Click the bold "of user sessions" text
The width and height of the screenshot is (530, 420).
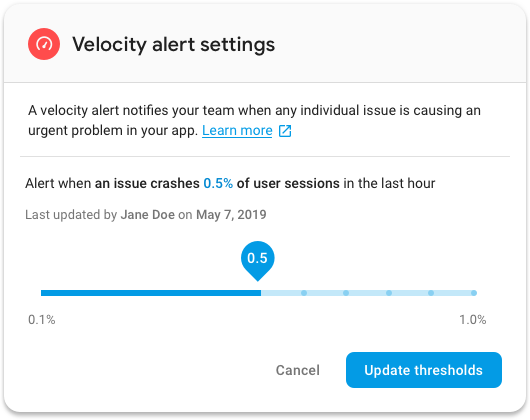coord(288,183)
